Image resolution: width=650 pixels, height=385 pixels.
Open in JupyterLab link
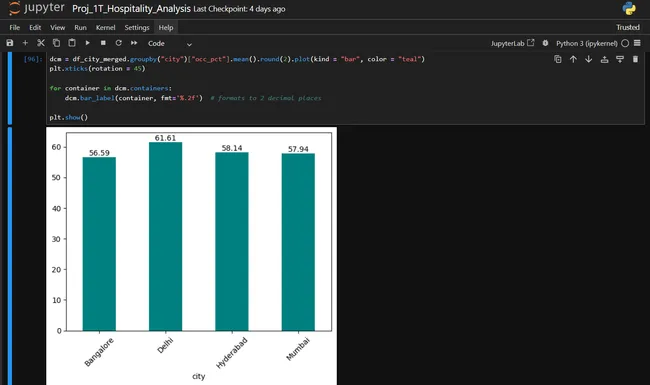click(512, 43)
